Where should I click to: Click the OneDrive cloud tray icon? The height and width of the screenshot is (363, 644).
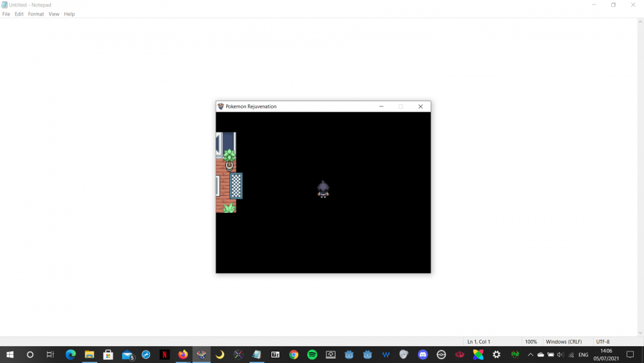[x=540, y=355]
